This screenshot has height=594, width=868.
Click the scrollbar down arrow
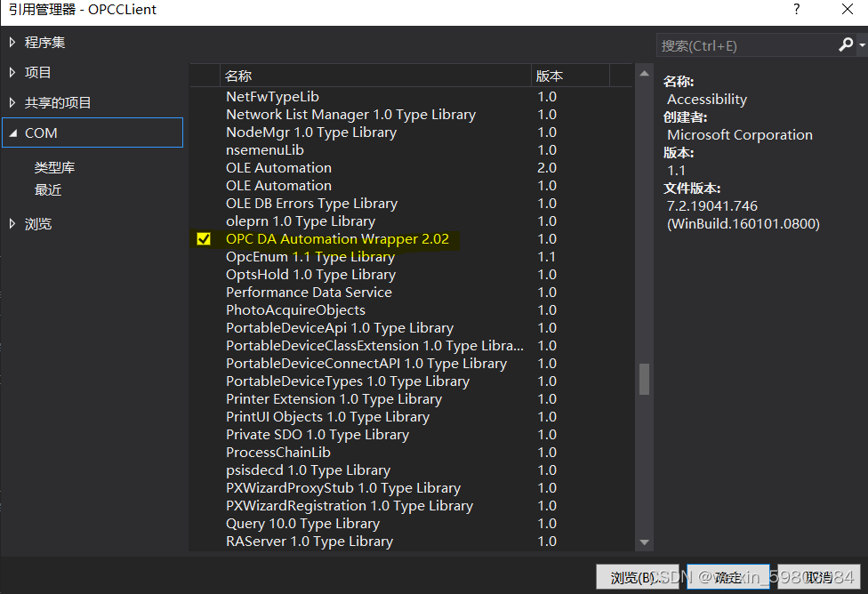[x=644, y=543]
